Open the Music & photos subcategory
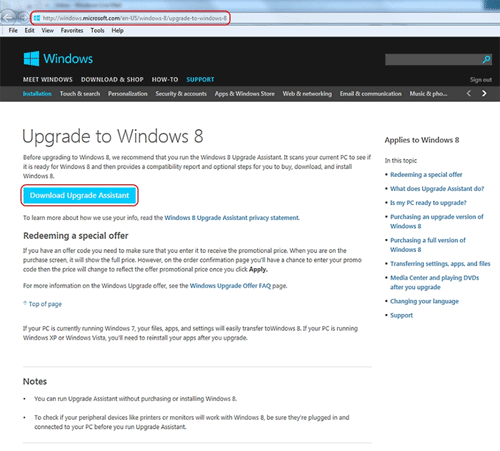Screen dimensions: 500x451 tap(428, 94)
